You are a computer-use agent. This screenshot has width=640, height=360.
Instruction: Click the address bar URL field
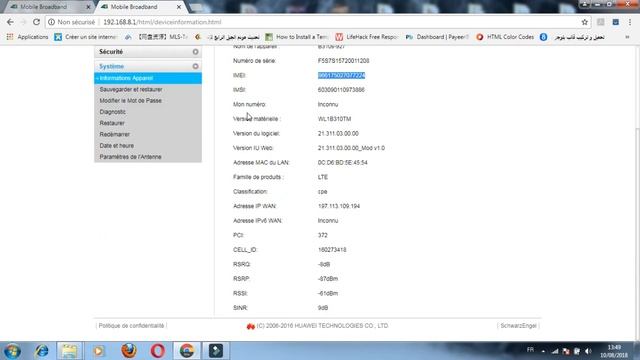(318, 22)
